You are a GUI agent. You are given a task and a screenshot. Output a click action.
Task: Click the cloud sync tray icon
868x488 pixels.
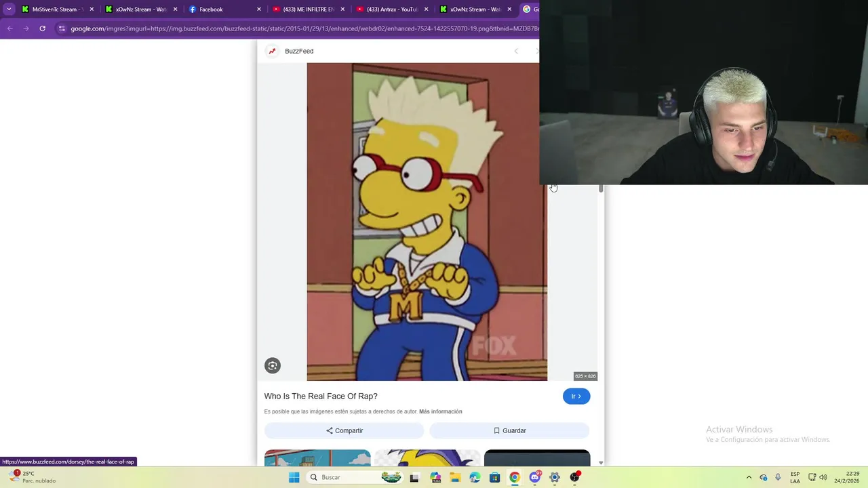click(x=764, y=477)
